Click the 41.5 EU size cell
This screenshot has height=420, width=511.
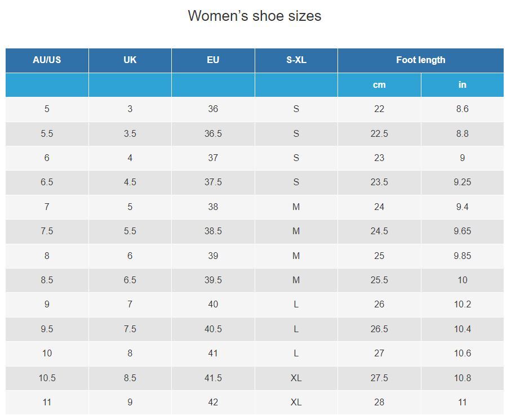click(x=213, y=378)
